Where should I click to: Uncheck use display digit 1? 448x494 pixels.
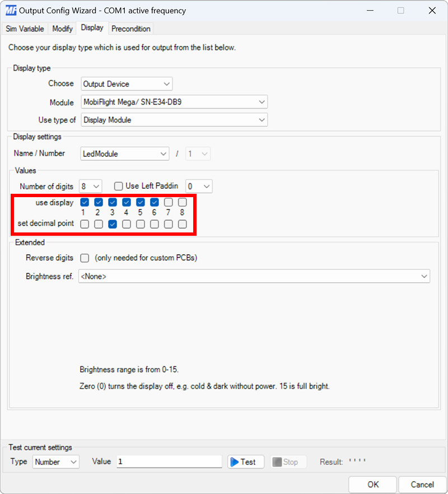tap(85, 202)
